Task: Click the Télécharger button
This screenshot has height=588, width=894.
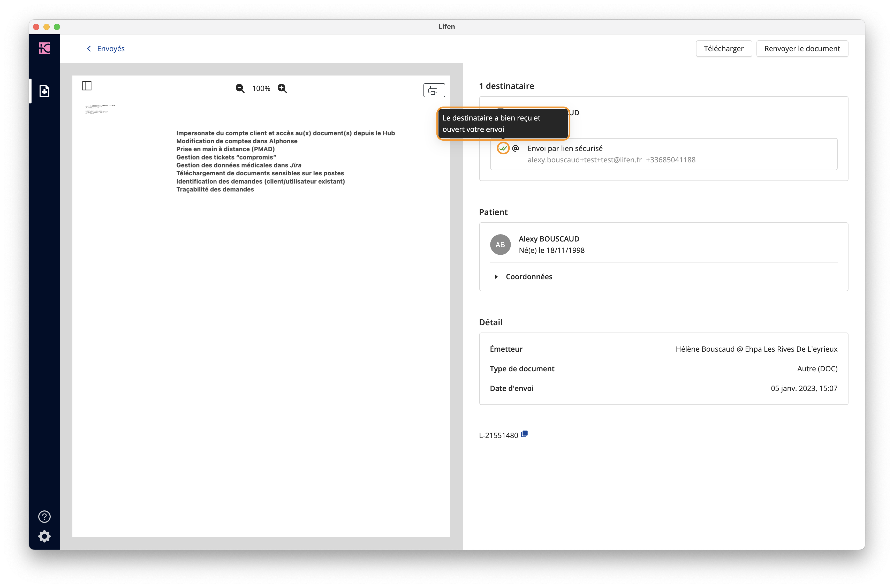Action: click(723, 48)
